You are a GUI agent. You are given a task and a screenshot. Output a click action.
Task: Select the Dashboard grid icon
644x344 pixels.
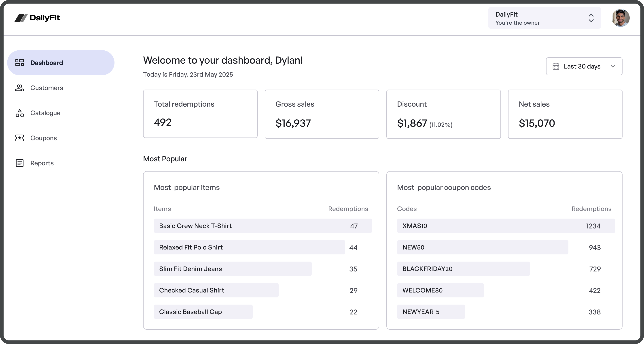(20, 62)
